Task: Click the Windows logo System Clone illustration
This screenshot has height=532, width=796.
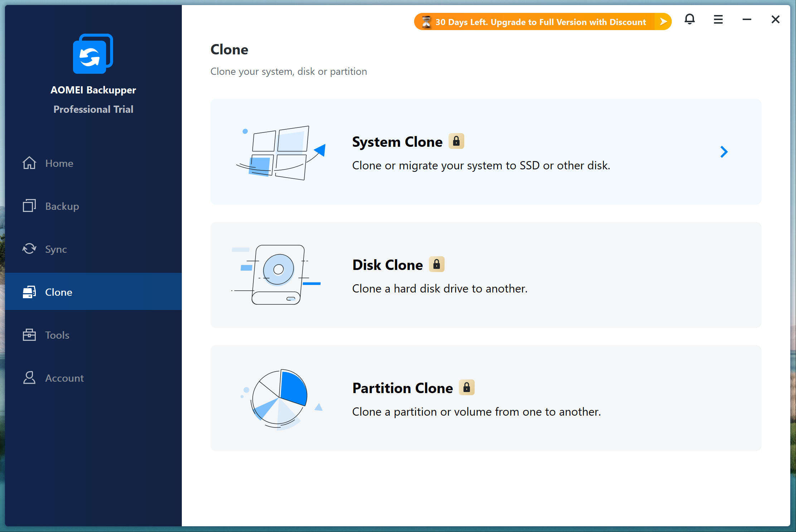Action: (281, 153)
